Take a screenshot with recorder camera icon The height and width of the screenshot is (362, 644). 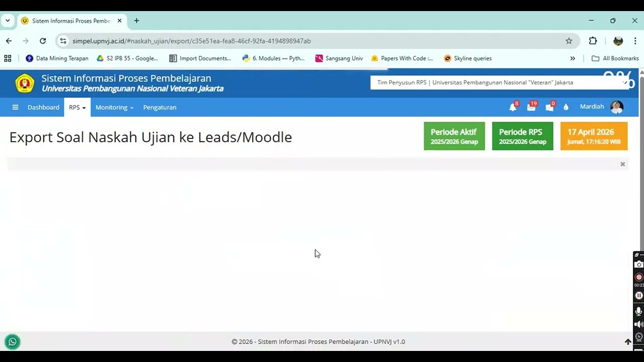pyautogui.click(x=639, y=264)
